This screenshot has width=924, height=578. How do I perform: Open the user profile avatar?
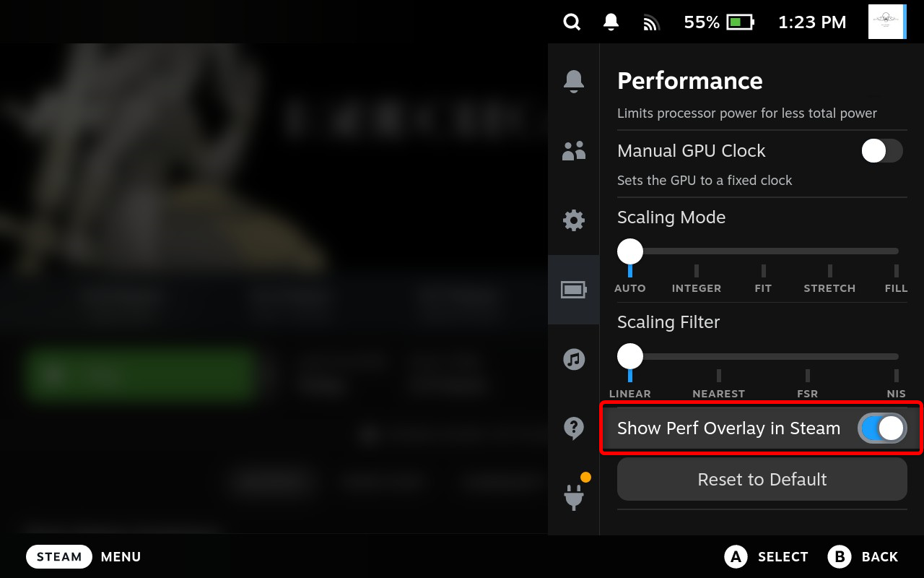(x=887, y=22)
